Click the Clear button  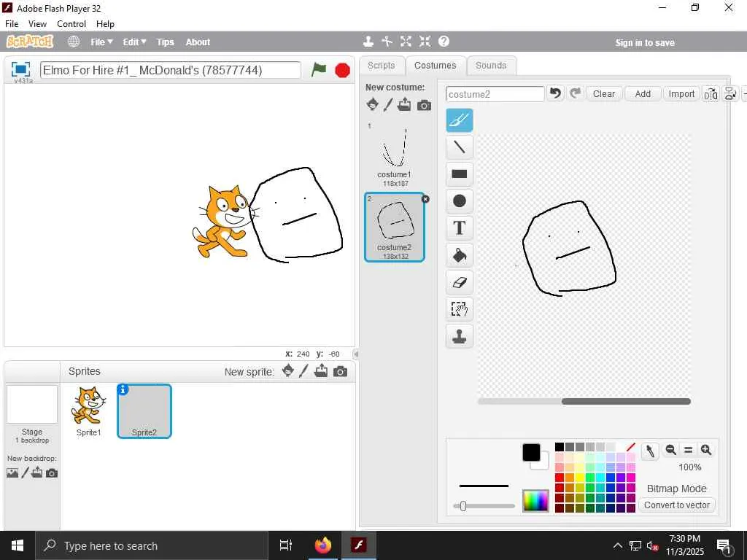tap(603, 94)
